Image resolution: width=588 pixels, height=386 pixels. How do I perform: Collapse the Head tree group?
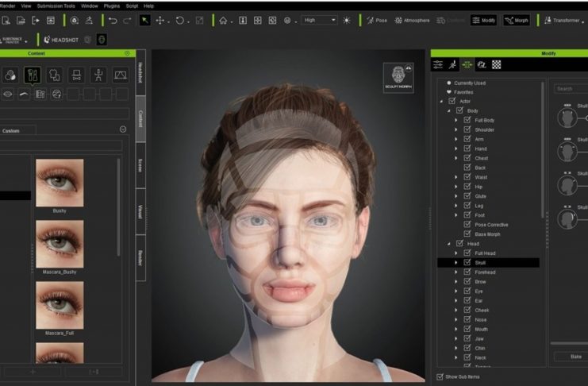pyautogui.click(x=448, y=244)
